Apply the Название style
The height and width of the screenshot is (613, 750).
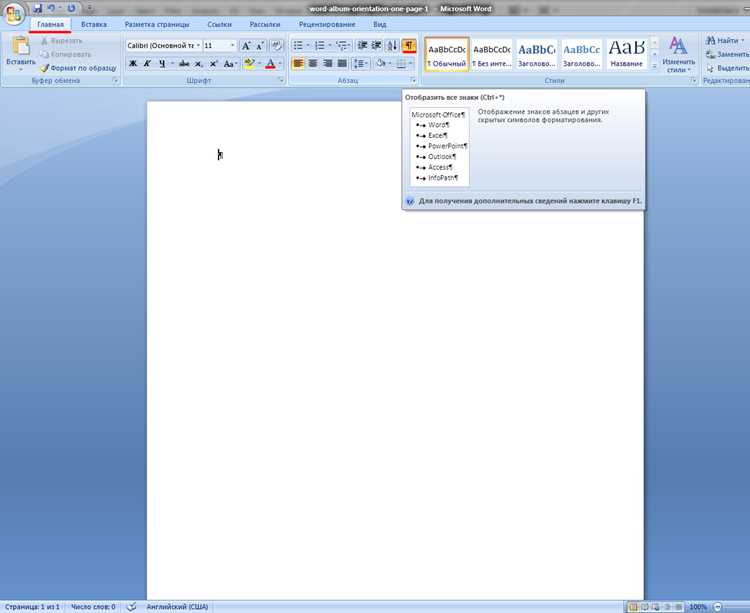[627, 55]
